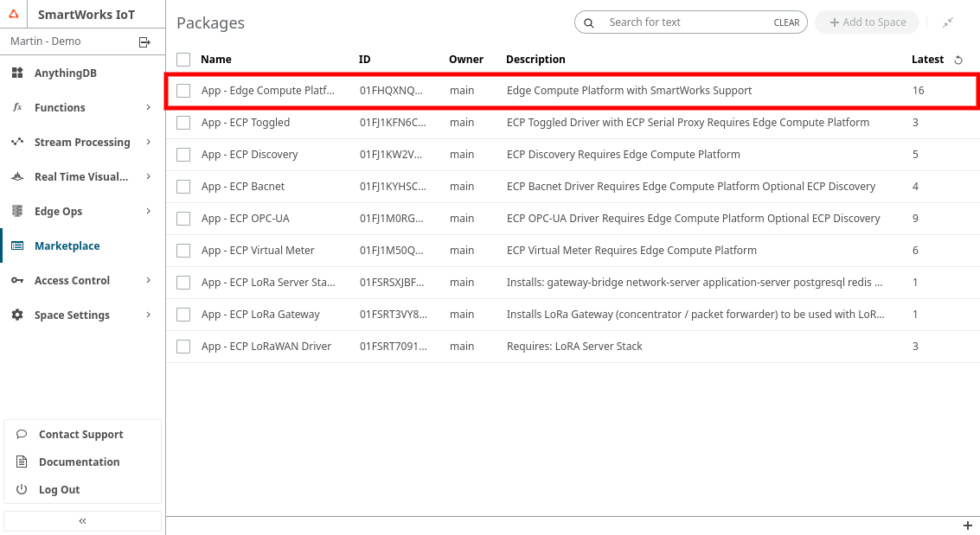Screen dimensions: 980x535
Task: Open the Documentation link
Action: tap(79, 462)
